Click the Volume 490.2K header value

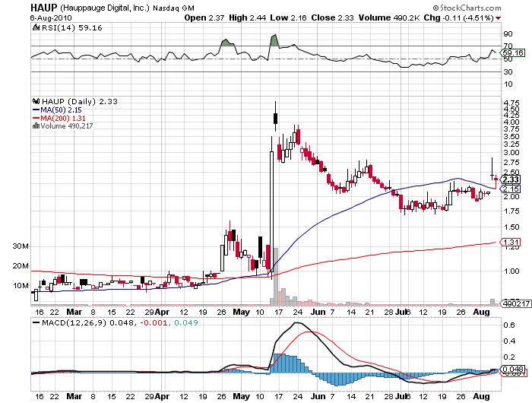(x=389, y=17)
